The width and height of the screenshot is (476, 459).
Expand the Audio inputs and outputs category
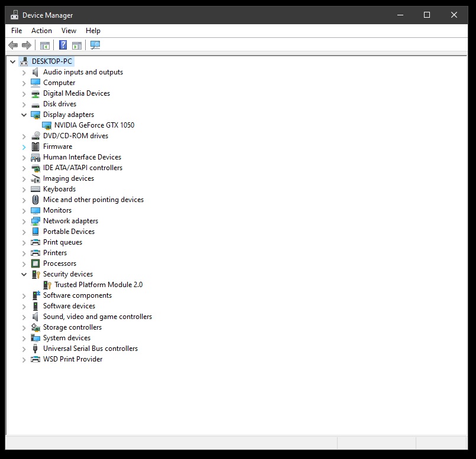click(x=24, y=72)
